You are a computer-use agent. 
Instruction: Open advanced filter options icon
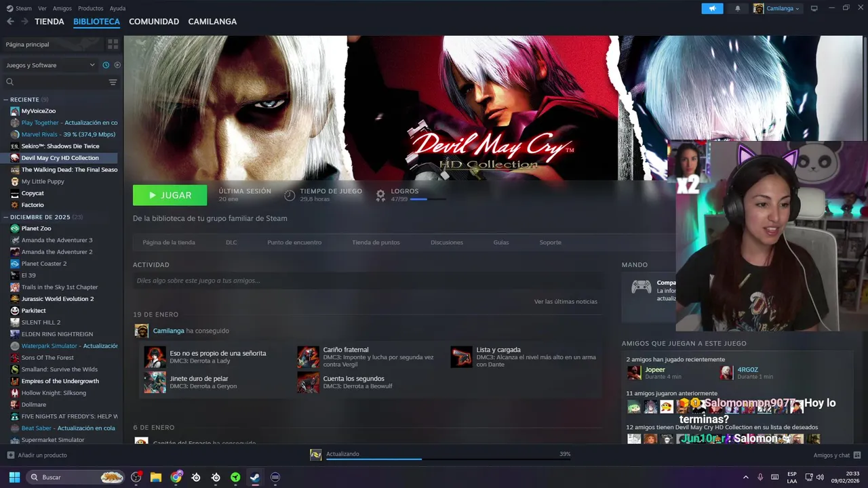(113, 82)
